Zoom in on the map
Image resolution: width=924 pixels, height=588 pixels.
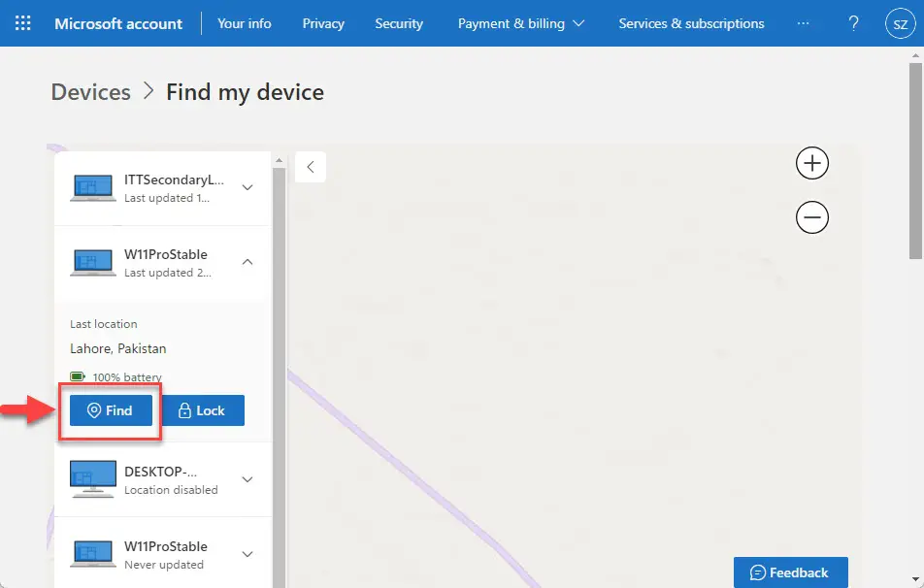(812, 163)
